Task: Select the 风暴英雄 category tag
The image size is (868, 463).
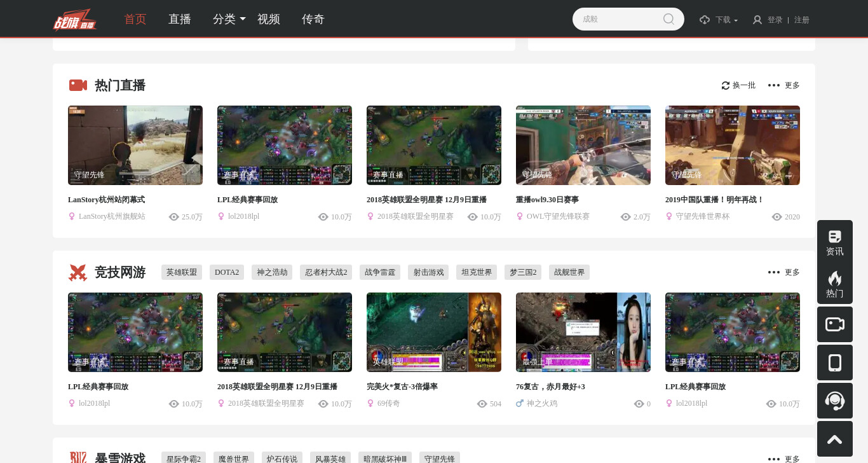Action: 330,458
